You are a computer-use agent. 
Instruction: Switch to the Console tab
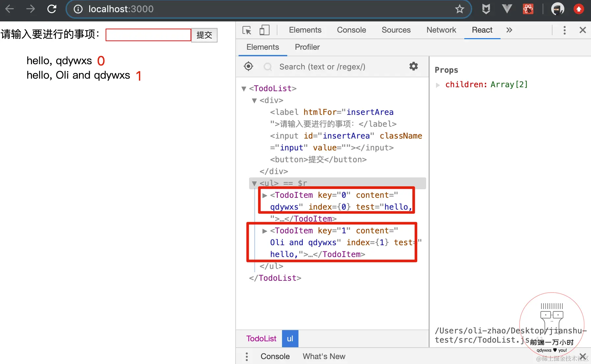click(x=351, y=30)
